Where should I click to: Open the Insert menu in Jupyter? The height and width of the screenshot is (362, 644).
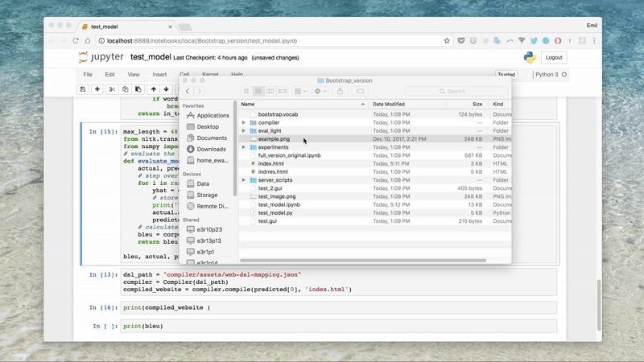(x=159, y=75)
